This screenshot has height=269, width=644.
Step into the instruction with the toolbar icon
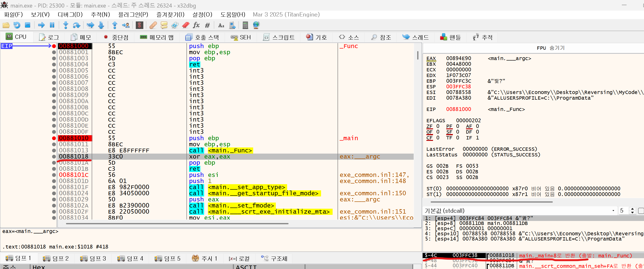pos(66,25)
